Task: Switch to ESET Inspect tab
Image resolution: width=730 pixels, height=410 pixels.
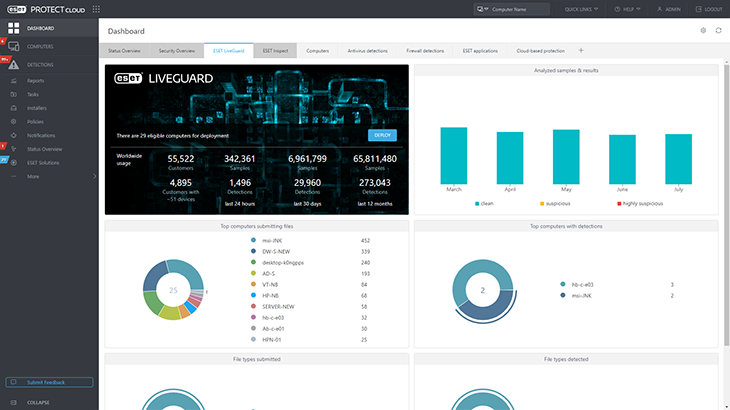Action: 275,51
